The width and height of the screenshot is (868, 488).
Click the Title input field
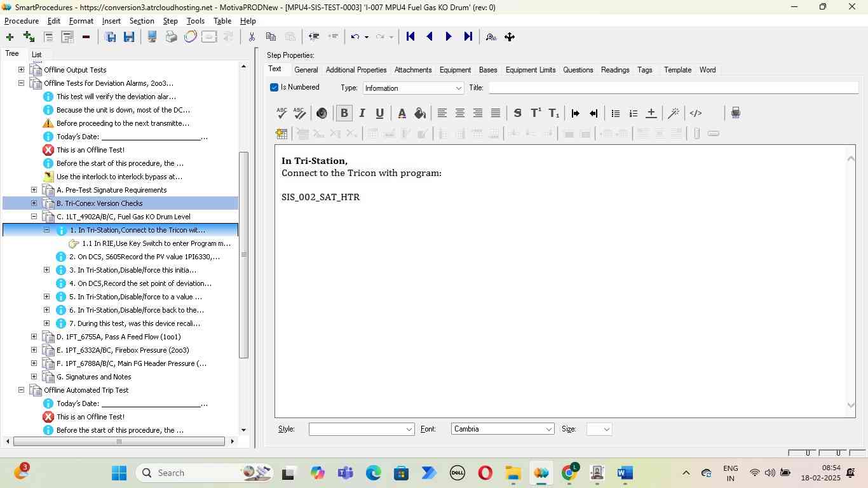point(672,88)
